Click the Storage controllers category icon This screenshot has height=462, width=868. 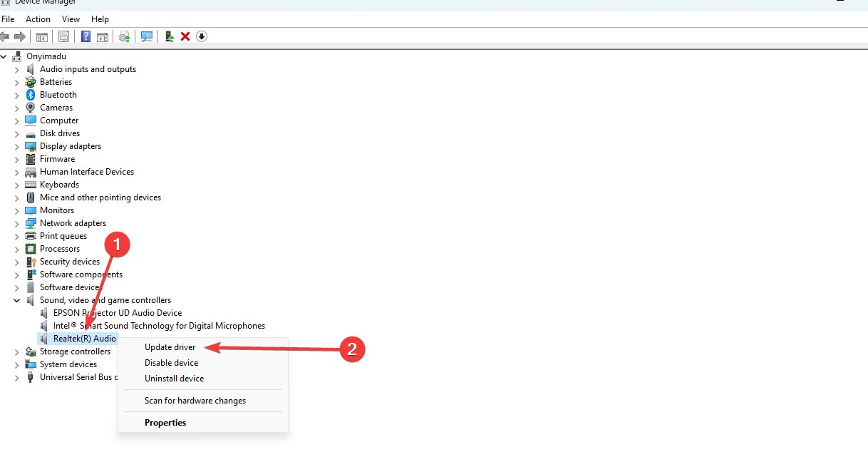pos(31,351)
